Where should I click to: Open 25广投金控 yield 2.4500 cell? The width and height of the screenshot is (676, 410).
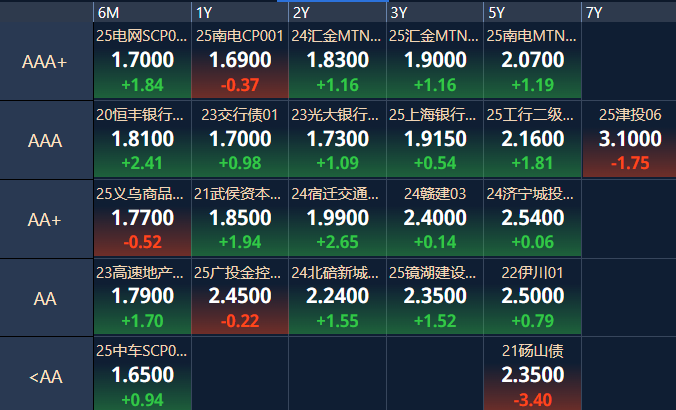pos(240,297)
